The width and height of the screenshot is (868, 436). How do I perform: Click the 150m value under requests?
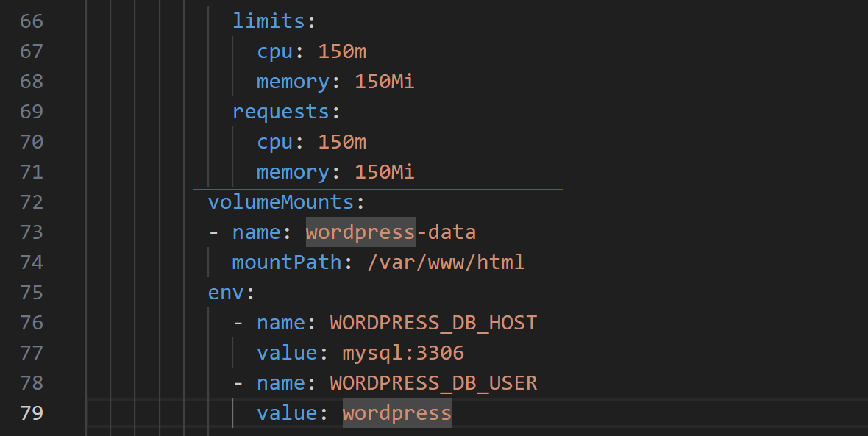342,142
